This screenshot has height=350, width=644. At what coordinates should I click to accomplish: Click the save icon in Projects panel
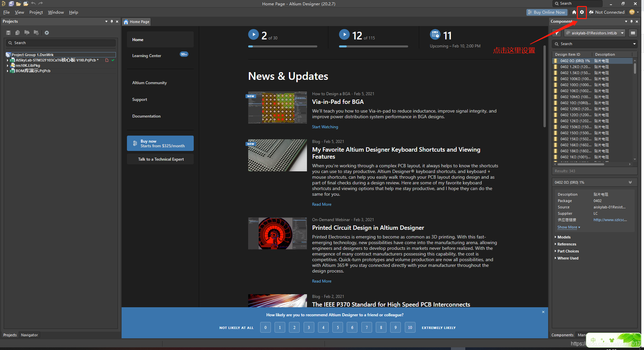8,33
